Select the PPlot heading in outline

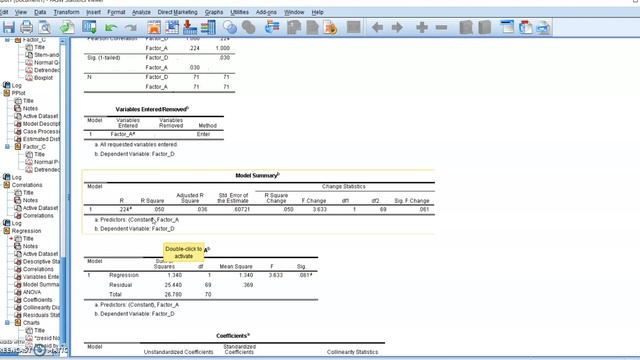click(x=19, y=93)
